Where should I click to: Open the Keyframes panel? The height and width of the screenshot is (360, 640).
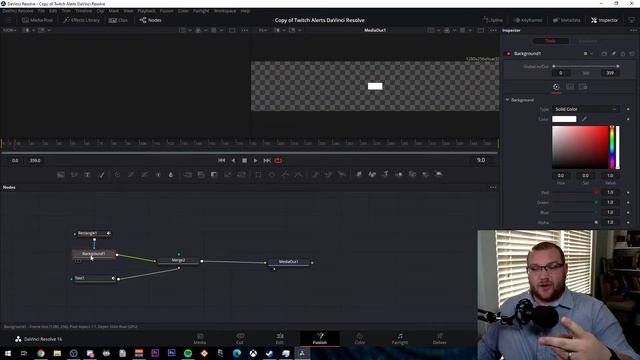coord(528,20)
